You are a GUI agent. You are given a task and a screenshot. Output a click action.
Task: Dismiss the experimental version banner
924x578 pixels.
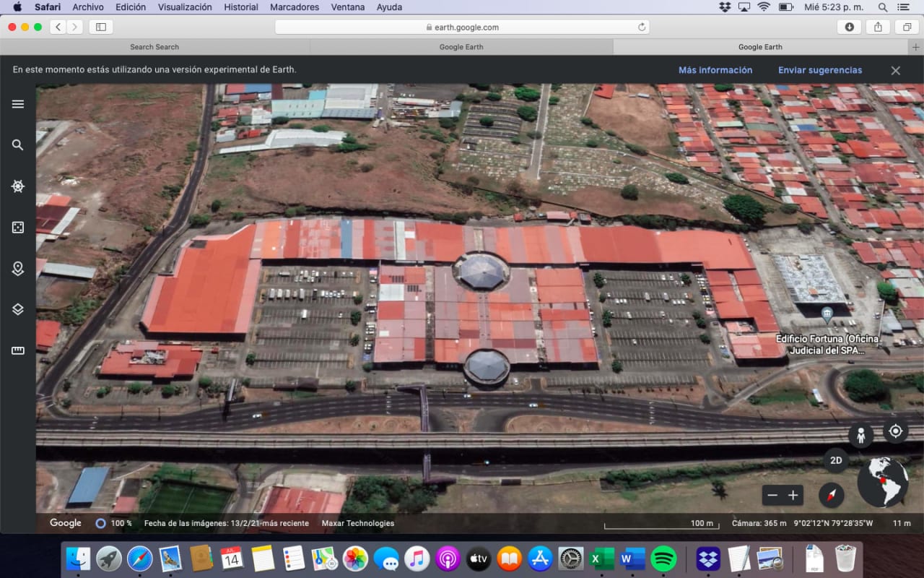coord(895,70)
